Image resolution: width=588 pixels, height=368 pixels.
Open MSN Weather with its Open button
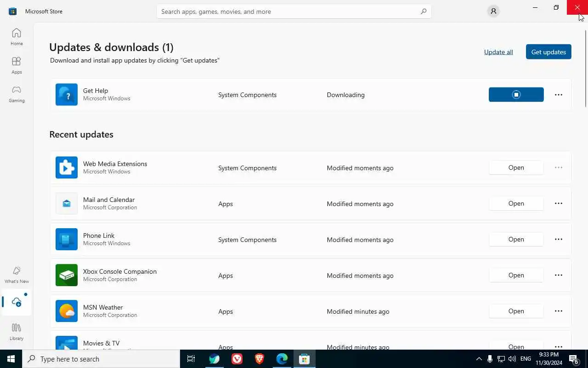[516, 311]
